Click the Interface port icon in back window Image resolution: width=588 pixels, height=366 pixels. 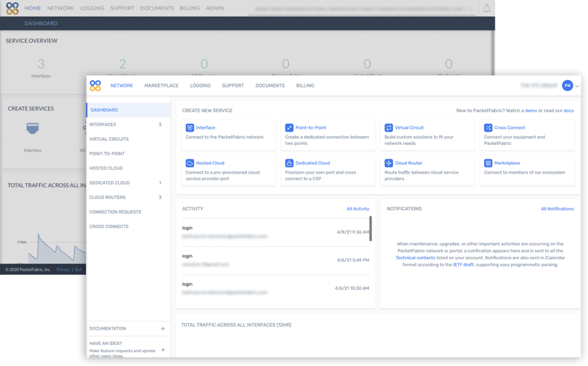coord(33,128)
